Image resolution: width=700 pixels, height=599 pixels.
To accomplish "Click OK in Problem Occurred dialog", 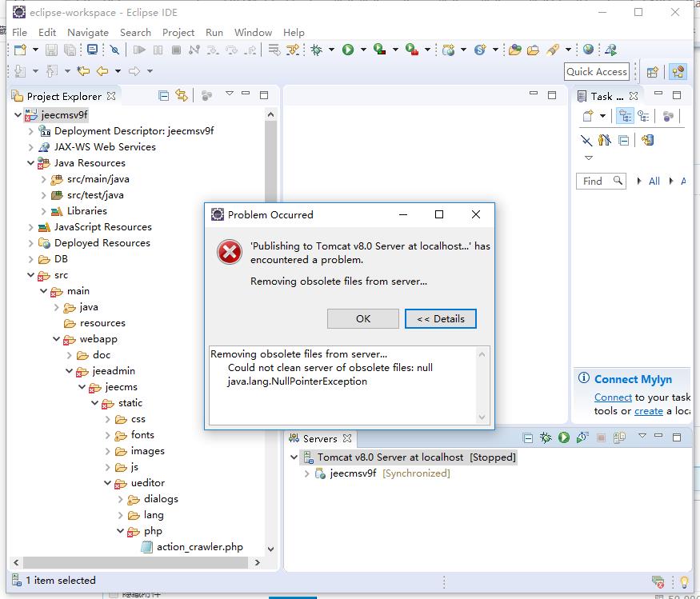I will tap(363, 318).
